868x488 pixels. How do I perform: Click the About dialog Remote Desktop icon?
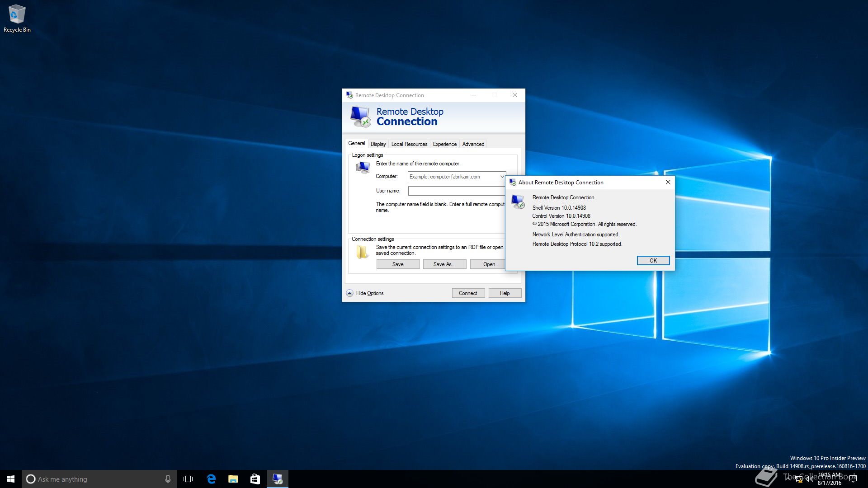(518, 202)
